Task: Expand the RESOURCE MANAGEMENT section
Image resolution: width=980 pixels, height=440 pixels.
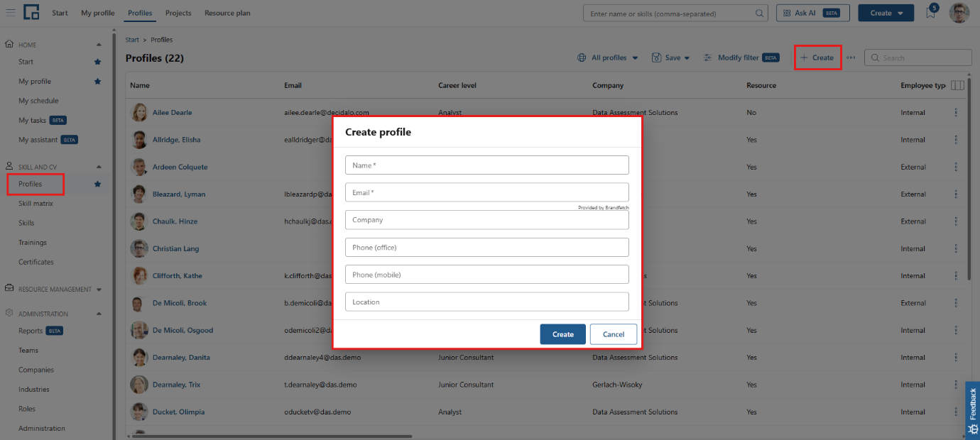Action: (99, 290)
